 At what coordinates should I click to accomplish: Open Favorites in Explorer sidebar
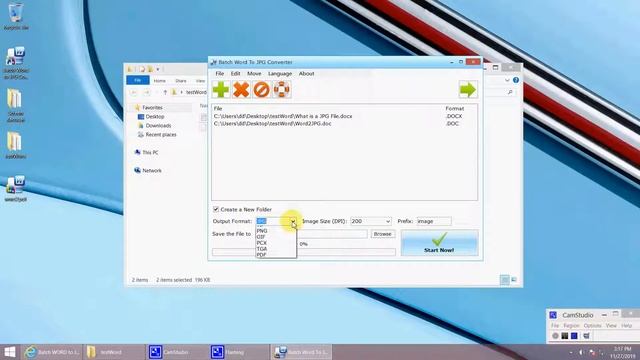point(152,107)
